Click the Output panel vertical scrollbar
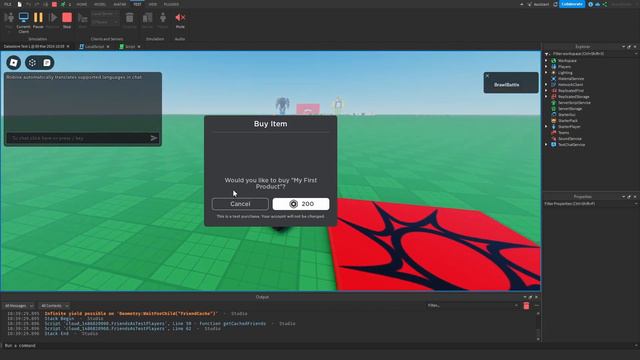 point(538,326)
